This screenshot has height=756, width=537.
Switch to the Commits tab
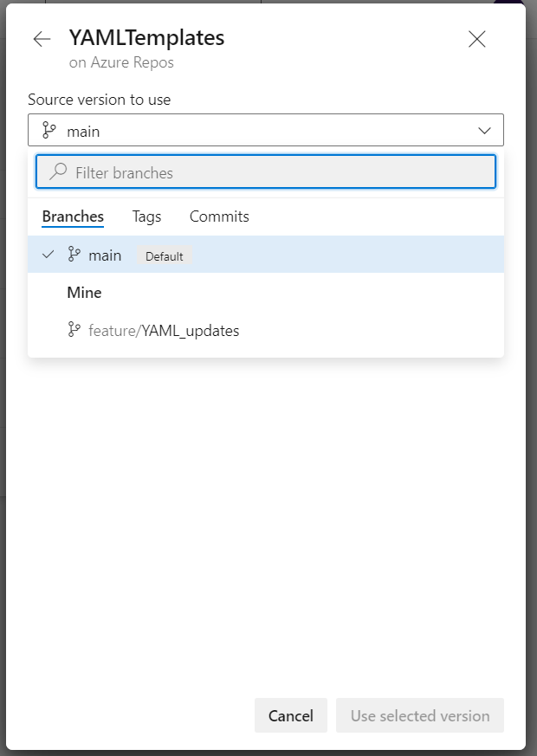(219, 216)
